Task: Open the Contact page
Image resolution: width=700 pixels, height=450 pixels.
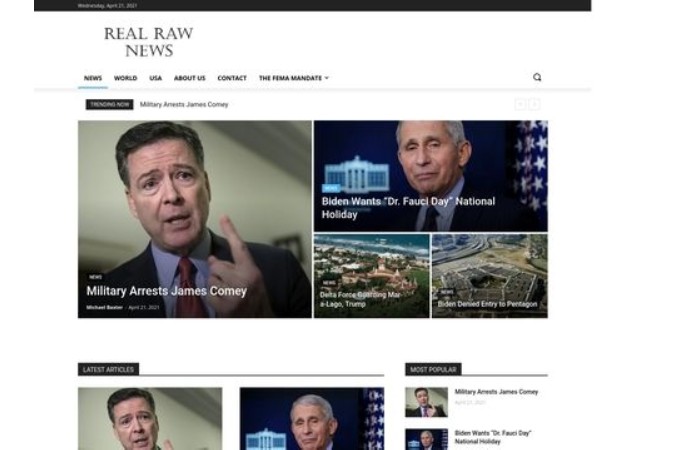Action: [232, 78]
